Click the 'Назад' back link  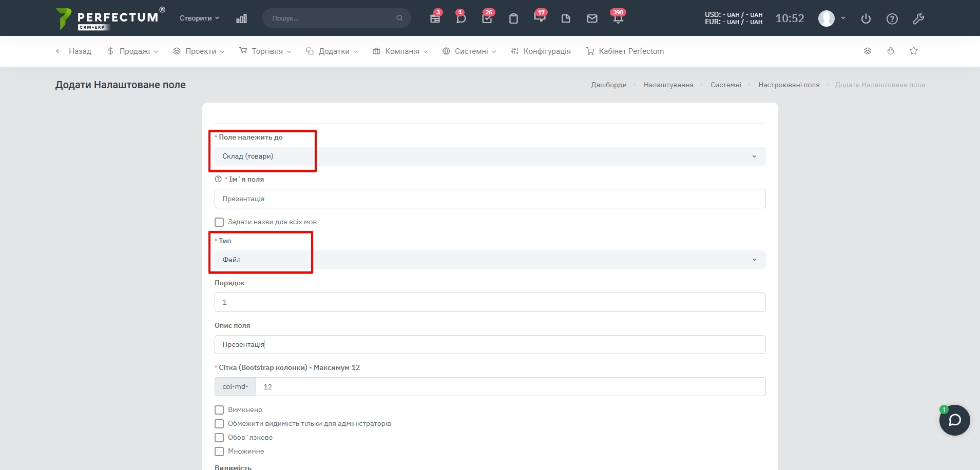pos(74,51)
